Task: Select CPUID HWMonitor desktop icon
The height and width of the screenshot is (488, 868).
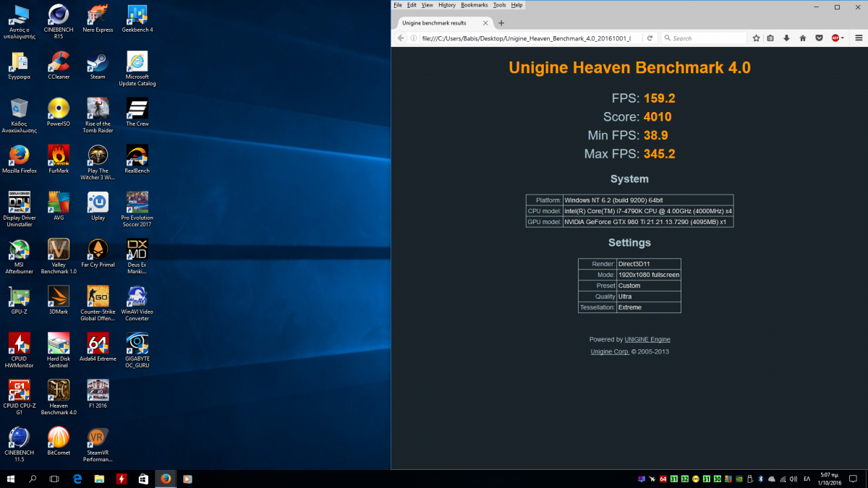Action: coord(20,351)
